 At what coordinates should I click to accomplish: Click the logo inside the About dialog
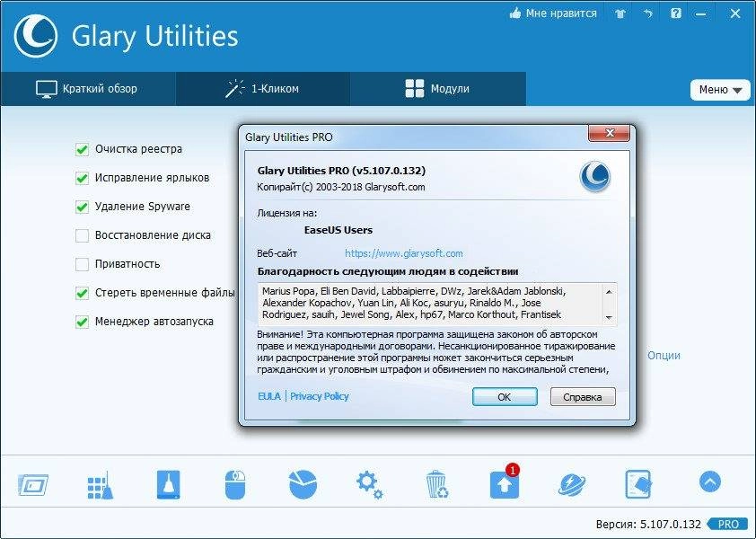coord(595,176)
